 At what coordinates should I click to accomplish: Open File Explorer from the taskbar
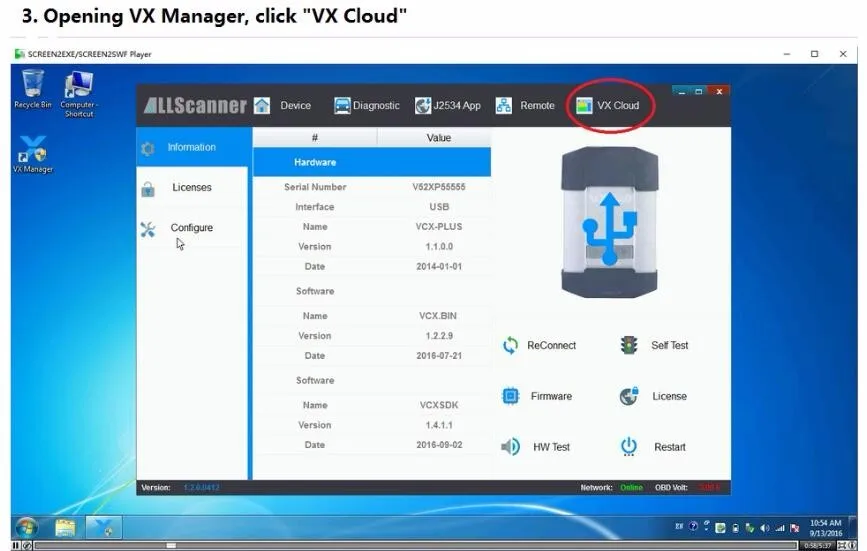65,528
